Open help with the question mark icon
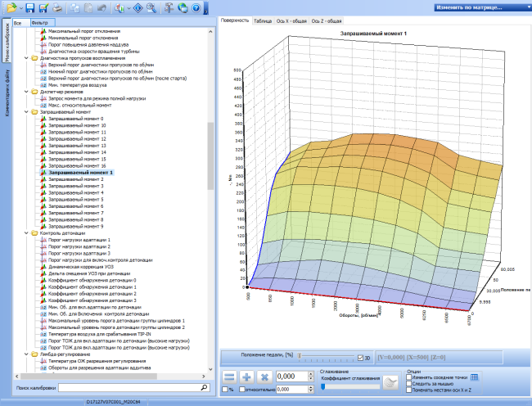This screenshot has height=406, width=532. 196,8
